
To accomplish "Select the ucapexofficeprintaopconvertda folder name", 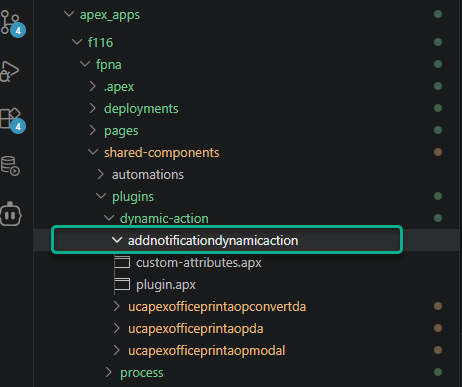I will tap(217, 307).
